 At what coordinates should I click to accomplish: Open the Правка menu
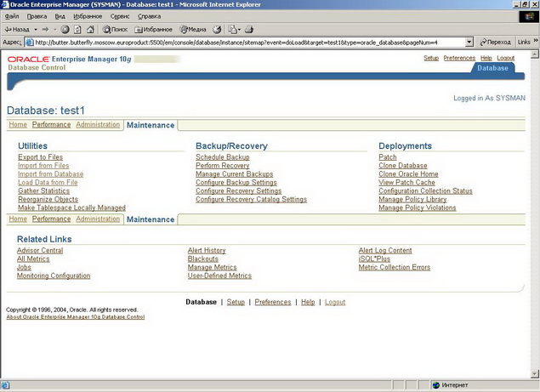(x=37, y=16)
